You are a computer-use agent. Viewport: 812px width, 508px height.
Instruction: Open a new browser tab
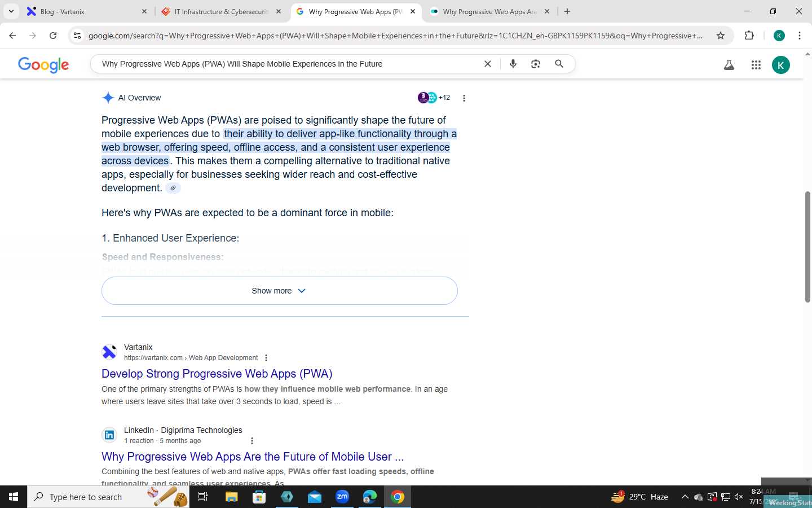567,11
